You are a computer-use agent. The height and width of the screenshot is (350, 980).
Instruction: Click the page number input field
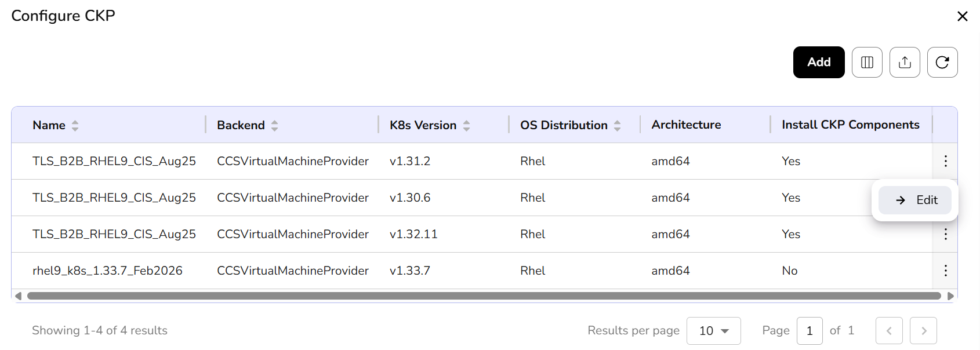click(810, 331)
